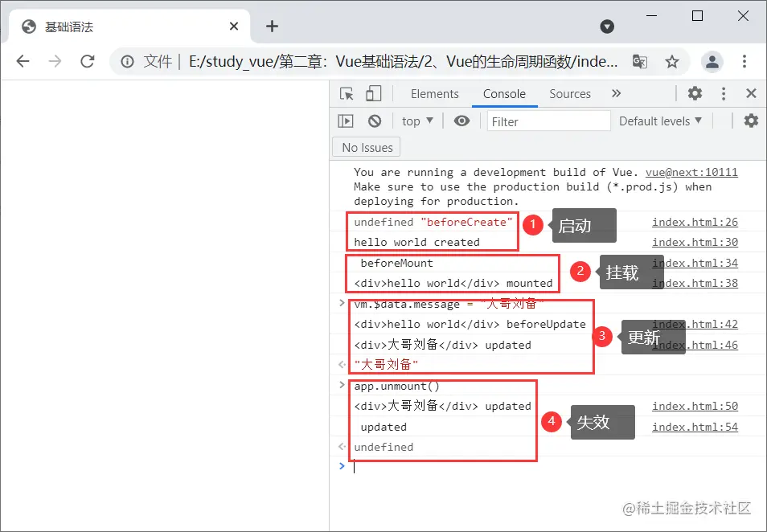Open the top frame context dropdown
This screenshot has height=532, width=767.
[x=416, y=121]
